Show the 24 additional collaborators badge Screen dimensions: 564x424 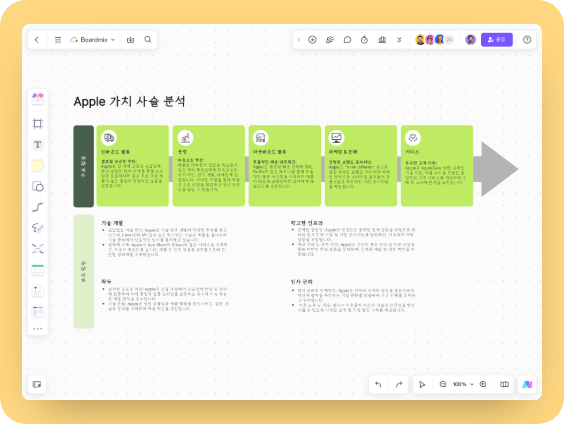449,40
